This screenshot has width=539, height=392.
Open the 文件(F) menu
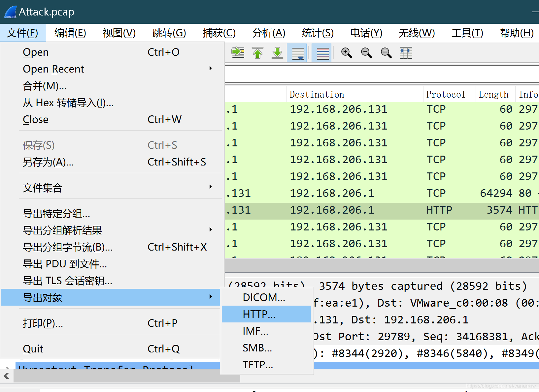coord(23,33)
